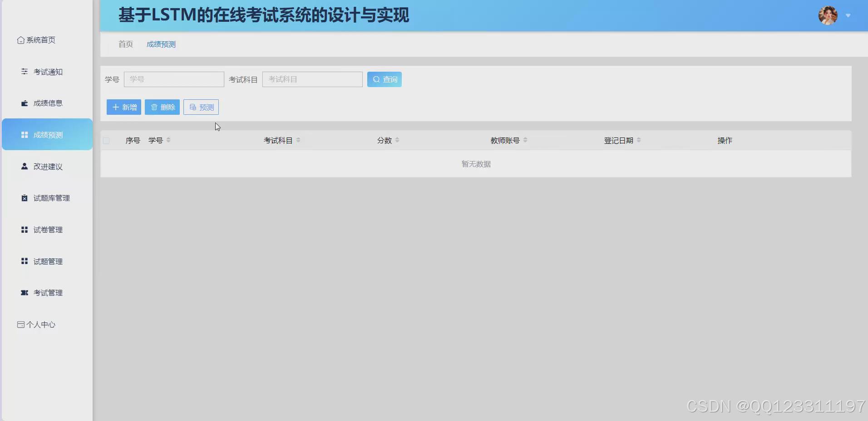Click the trash icon on 删除 button
The height and width of the screenshot is (421, 868).
(155, 107)
